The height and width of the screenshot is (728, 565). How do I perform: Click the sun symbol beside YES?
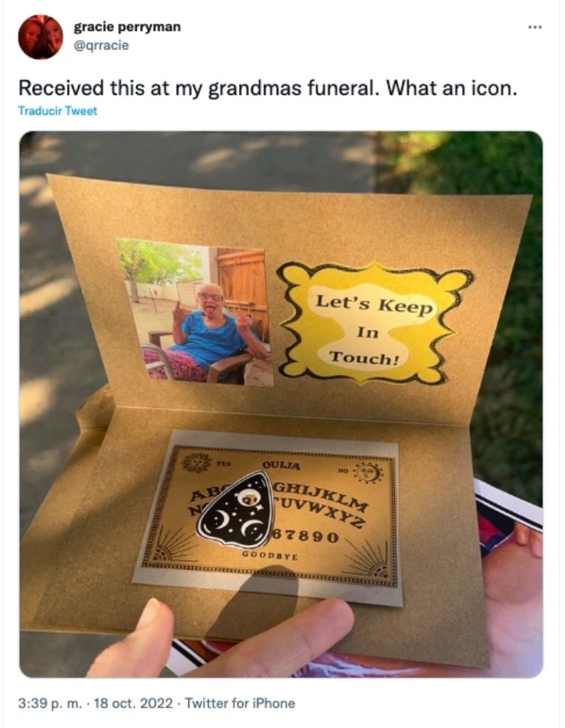(196, 462)
